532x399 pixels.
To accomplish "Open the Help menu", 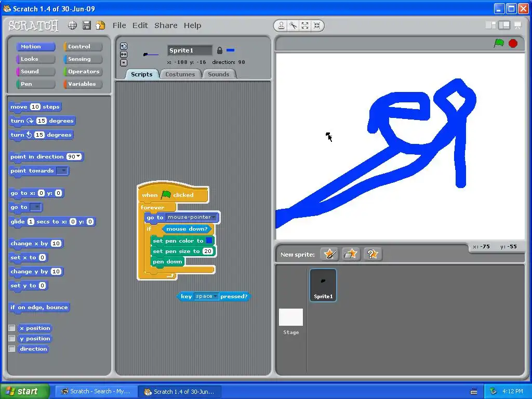I will click(192, 25).
